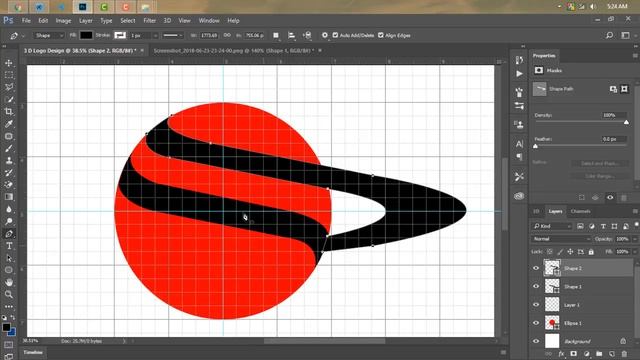
Task: Click the search icon in options bar
Action: click(609, 36)
